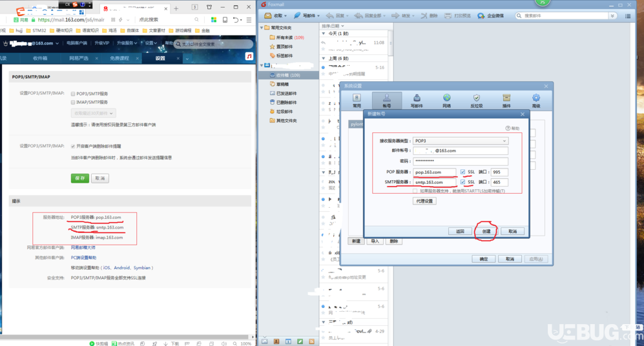This screenshot has height=346, width=644.
Task: Click the red music note icon in 163 mail
Action: [249, 56]
